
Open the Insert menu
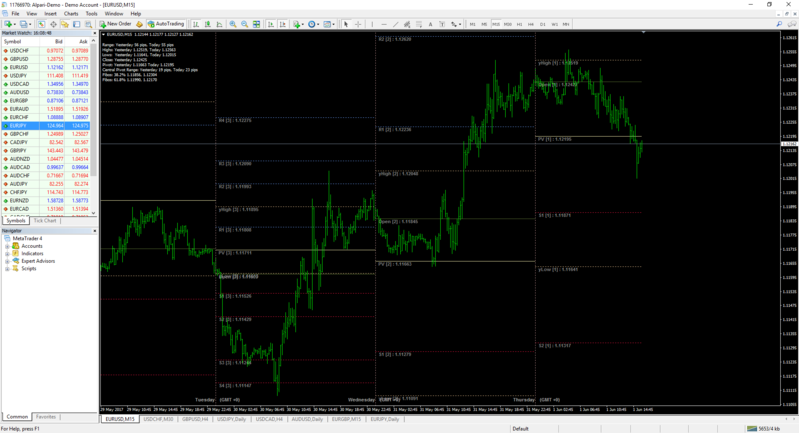(x=50, y=14)
